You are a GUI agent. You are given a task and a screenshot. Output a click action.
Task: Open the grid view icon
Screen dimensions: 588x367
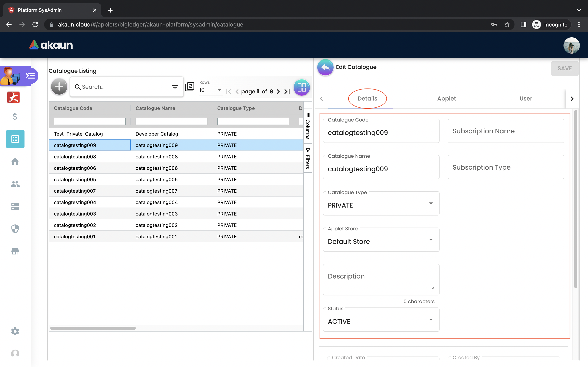pyautogui.click(x=301, y=87)
